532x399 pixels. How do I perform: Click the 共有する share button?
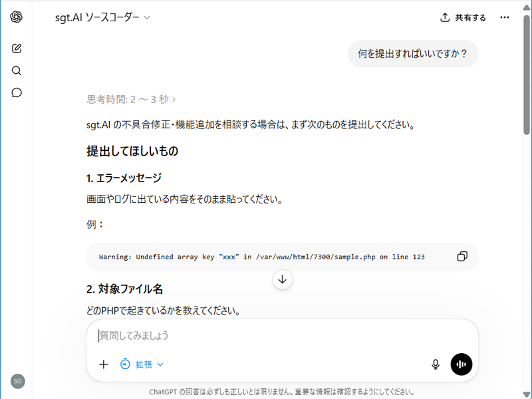pos(463,18)
